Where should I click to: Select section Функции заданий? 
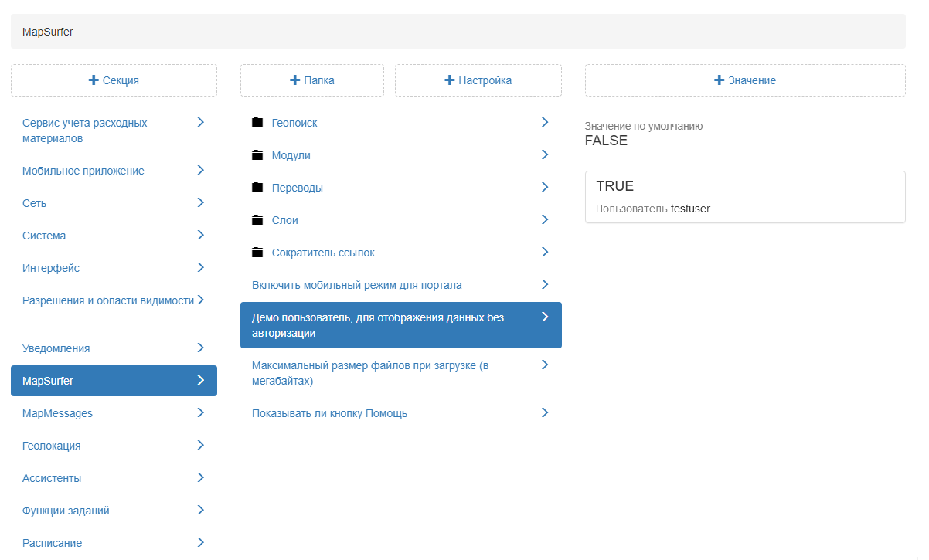coord(114,511)
